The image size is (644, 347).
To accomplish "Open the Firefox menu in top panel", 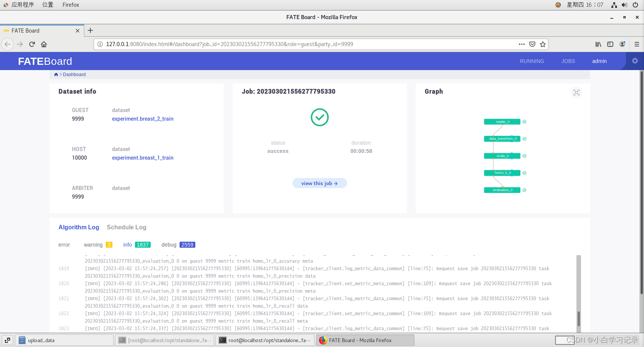I will pyautogui.click(x=71, y=5).
